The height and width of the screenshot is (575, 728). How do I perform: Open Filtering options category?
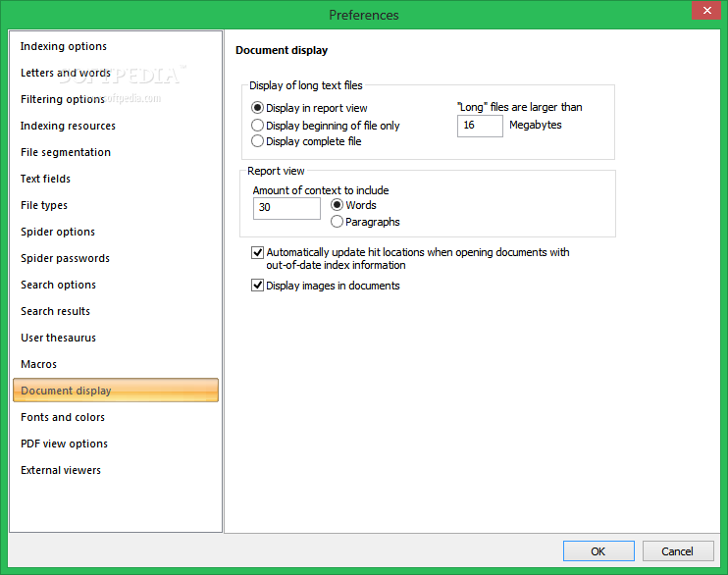[116, 99]
